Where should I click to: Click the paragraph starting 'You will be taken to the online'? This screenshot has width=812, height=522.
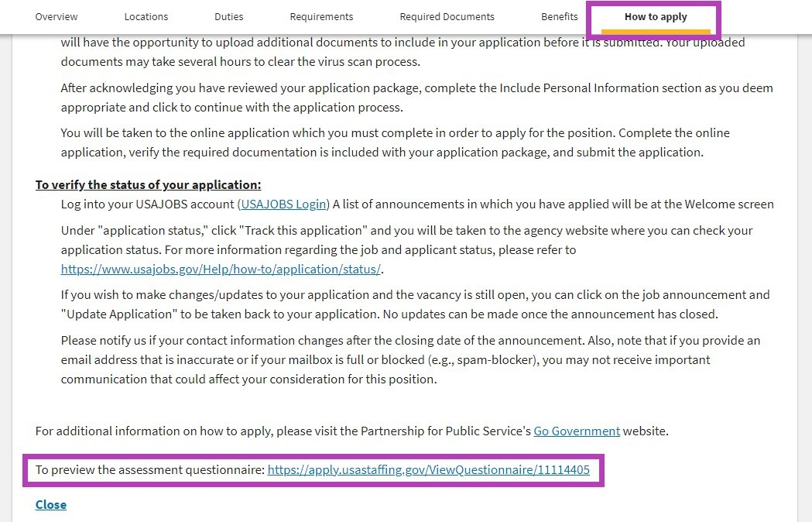(x=395, y=143)
